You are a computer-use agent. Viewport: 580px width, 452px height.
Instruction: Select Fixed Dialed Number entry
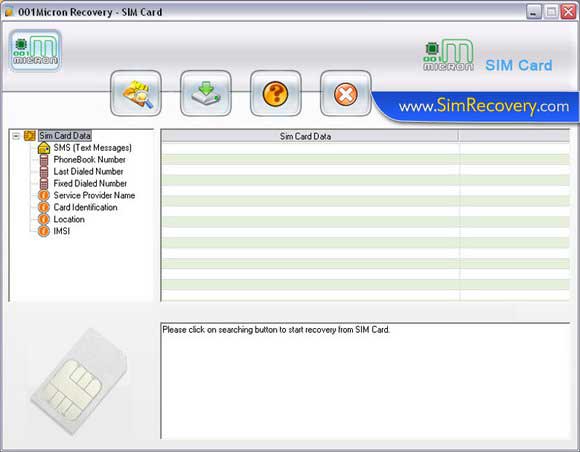click(x=90, y=183)
